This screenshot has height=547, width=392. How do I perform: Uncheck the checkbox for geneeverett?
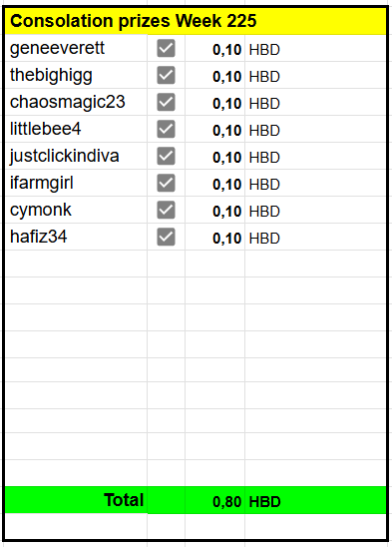point(166,48)
